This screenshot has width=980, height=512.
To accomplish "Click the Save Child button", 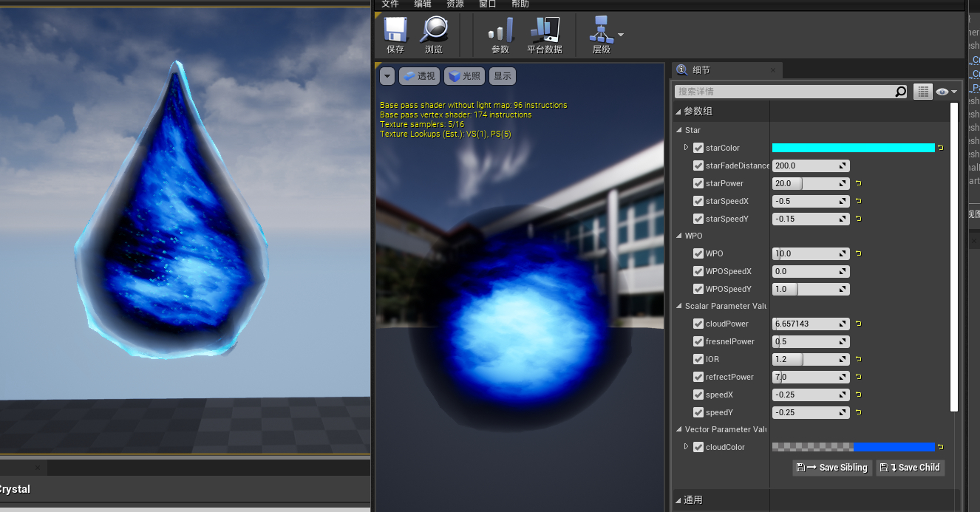I will point(911,468).
